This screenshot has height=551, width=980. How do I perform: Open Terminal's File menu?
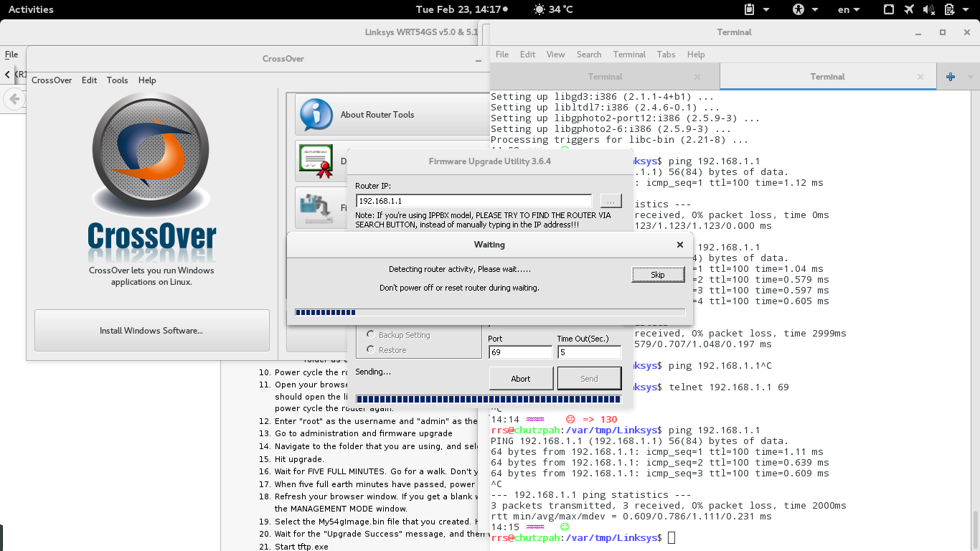click(x=502, y=55)
